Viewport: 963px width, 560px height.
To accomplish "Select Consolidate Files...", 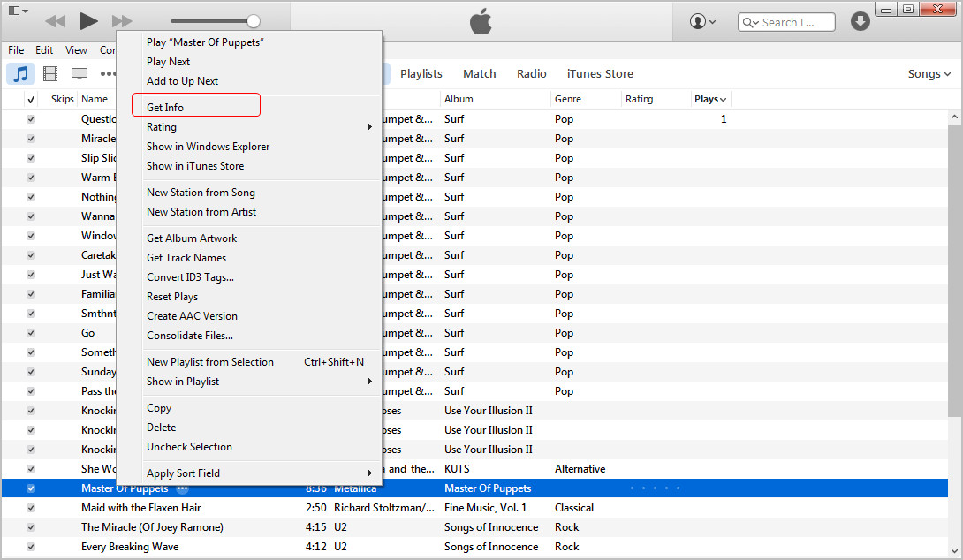I will [190, 336].
